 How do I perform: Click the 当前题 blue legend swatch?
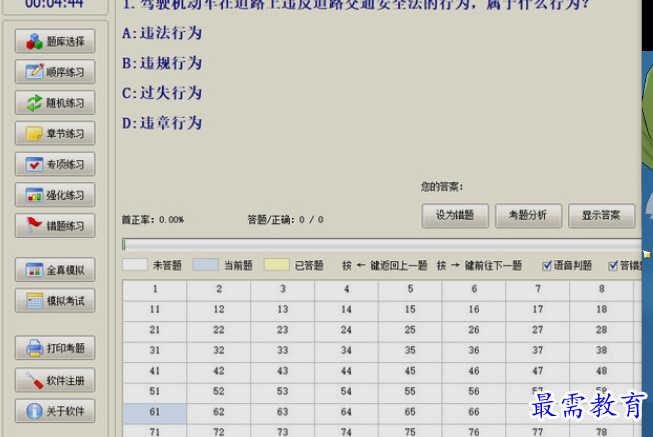click(206, 265)
